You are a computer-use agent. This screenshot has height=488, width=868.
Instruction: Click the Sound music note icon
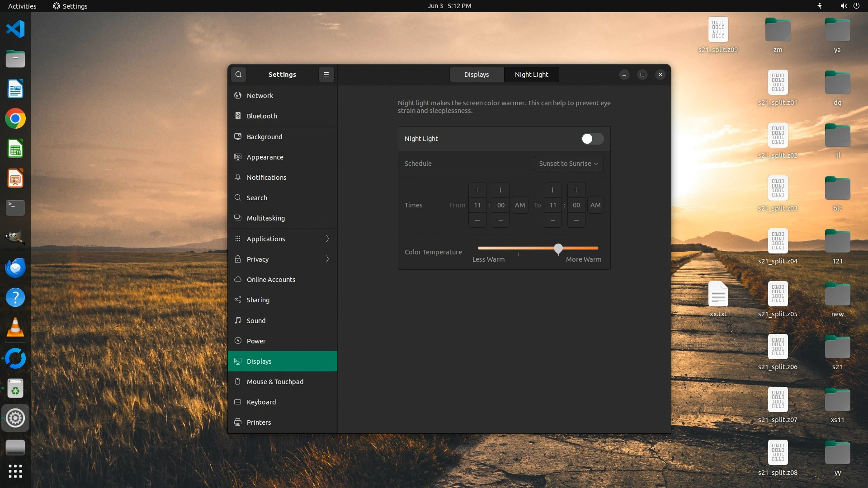click(238, 320)
